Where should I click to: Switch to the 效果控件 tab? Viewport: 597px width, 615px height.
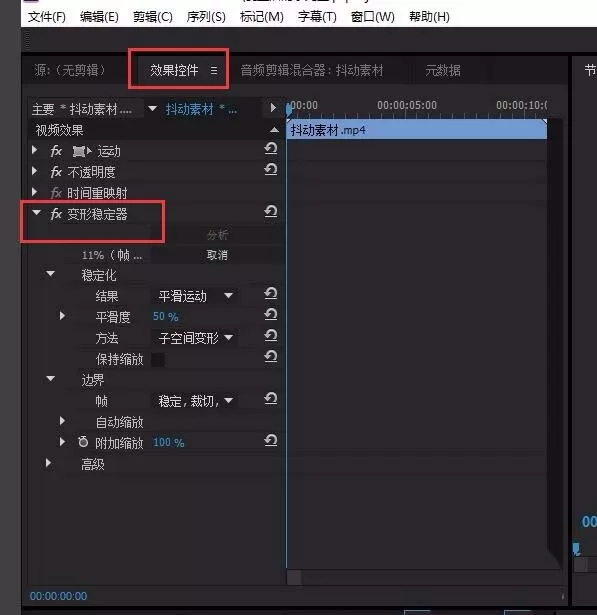point(174,71)
